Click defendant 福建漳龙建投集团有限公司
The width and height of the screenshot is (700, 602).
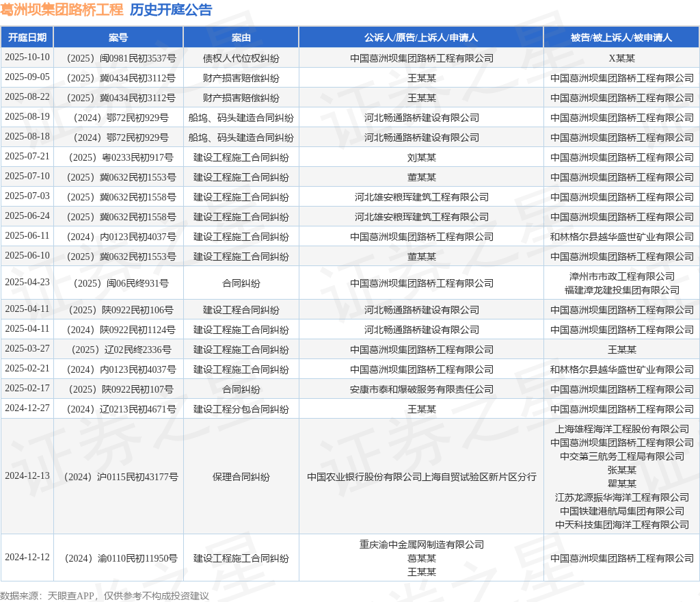point(621,290)
